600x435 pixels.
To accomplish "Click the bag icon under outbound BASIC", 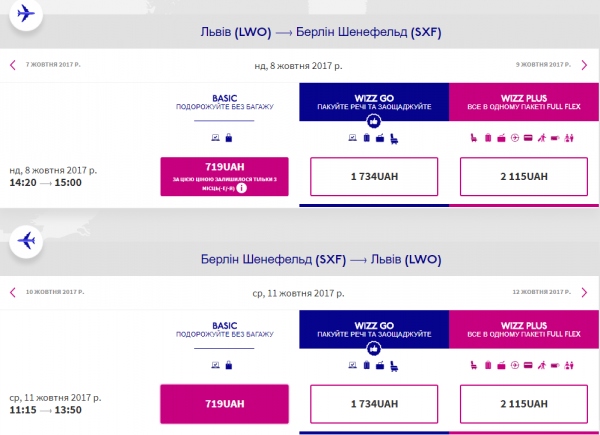I will [229, 138].
